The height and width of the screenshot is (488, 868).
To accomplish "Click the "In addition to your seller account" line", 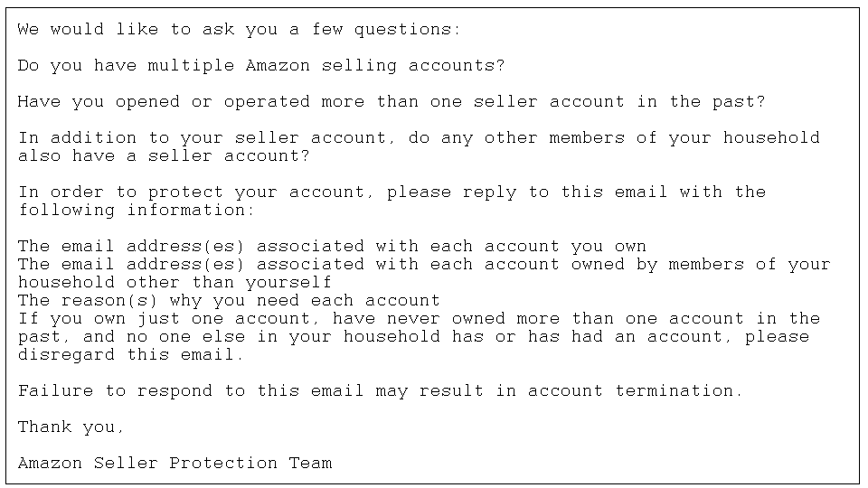I will (419, 137).
